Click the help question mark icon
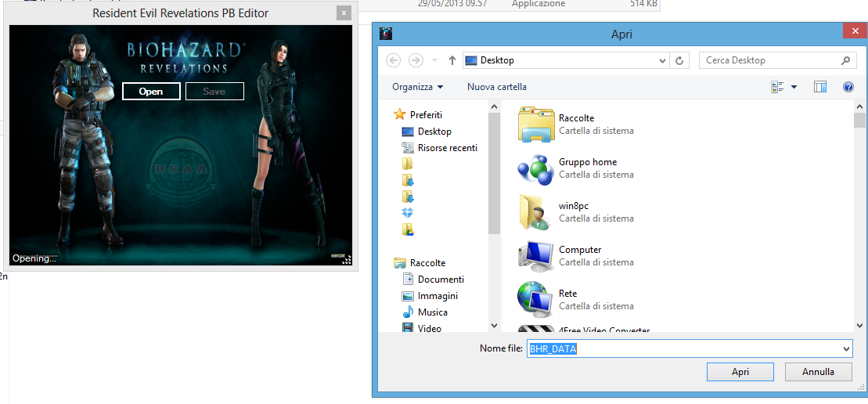 pos(848,87)
